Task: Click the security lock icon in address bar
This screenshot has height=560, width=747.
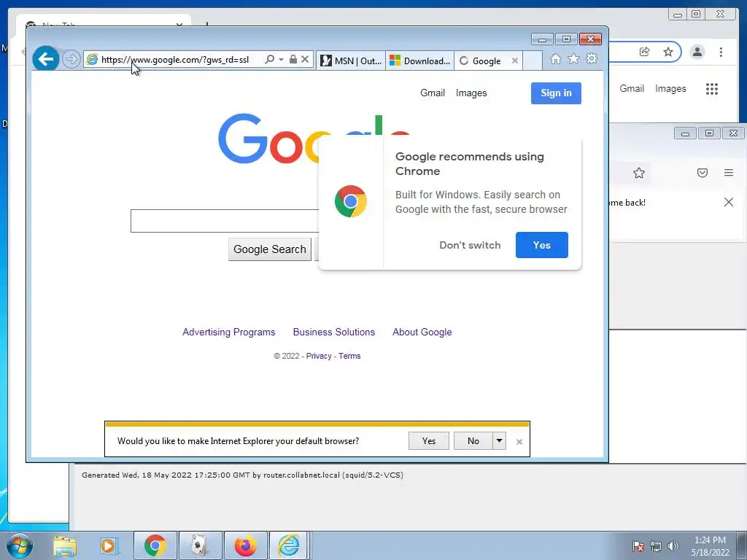Action: [x=293, y=60]
